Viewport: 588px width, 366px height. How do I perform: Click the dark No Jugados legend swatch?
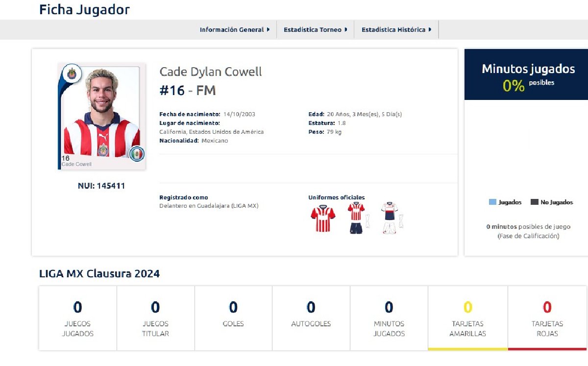click(535, 202)
